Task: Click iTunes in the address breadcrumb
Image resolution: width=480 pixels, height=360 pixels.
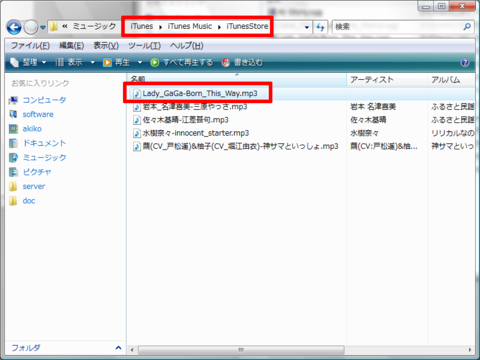Action: pyautogui.click(x=142, y=26)
